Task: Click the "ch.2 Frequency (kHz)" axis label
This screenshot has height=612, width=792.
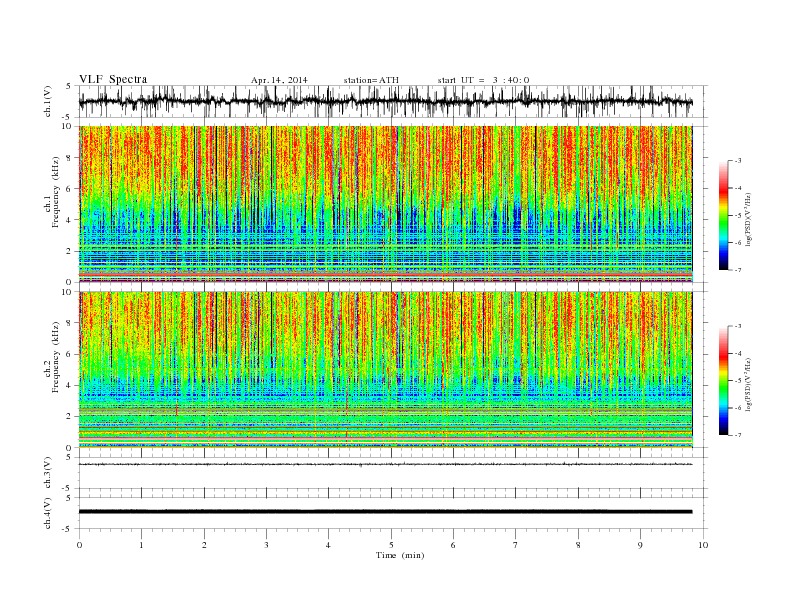Action: click(x=52, y=356)
